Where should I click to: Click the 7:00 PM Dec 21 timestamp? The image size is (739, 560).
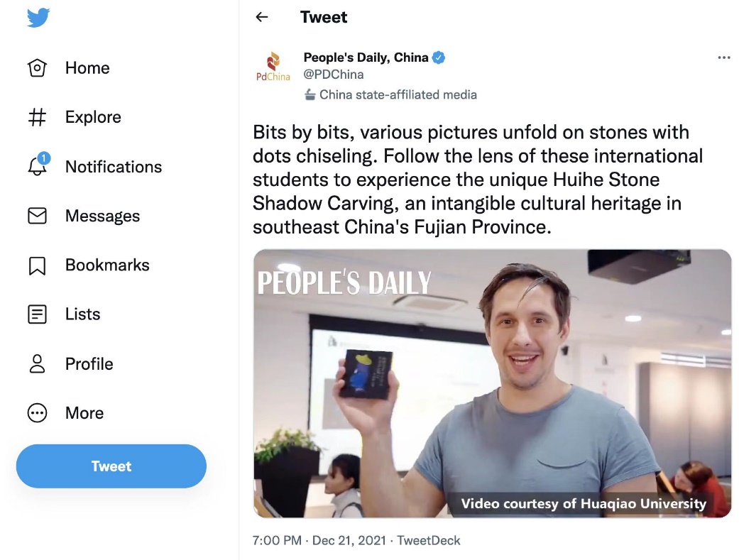click(x=319, y=541)
